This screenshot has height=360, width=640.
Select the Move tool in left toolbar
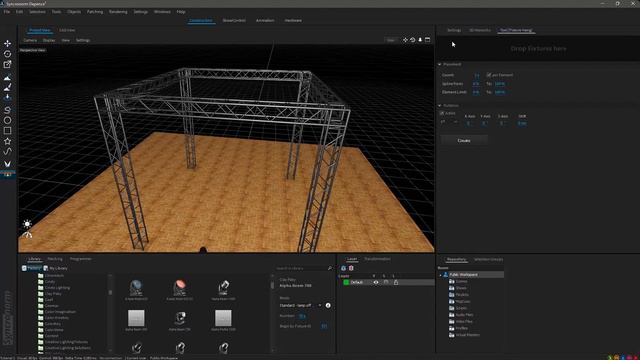point(7,43)
